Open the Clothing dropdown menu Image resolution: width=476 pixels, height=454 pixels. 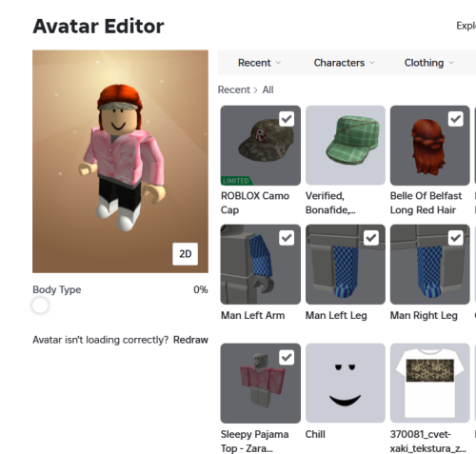[x=429, y=63]
